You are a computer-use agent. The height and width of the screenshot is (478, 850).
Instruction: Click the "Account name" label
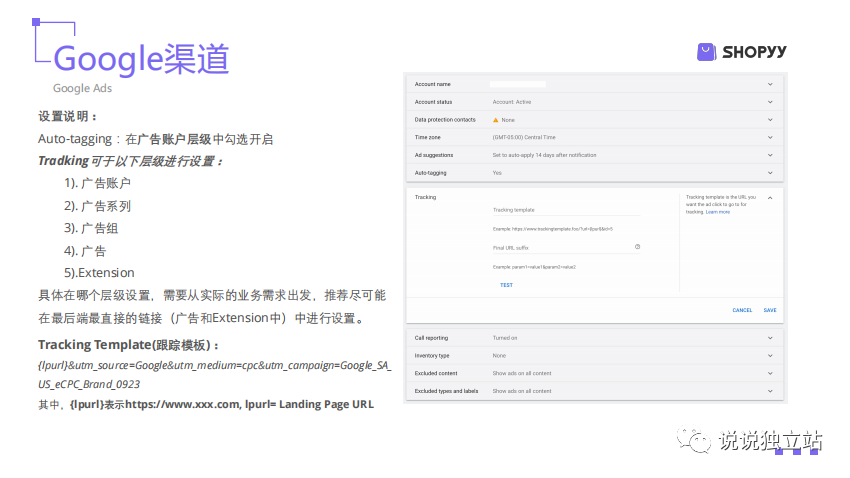coord(433,84)
